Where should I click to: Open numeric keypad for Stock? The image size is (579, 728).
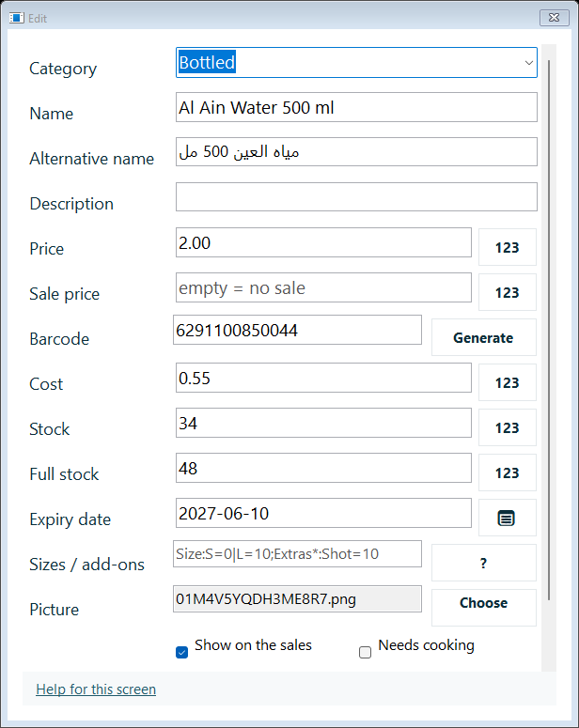click(507, 427)
